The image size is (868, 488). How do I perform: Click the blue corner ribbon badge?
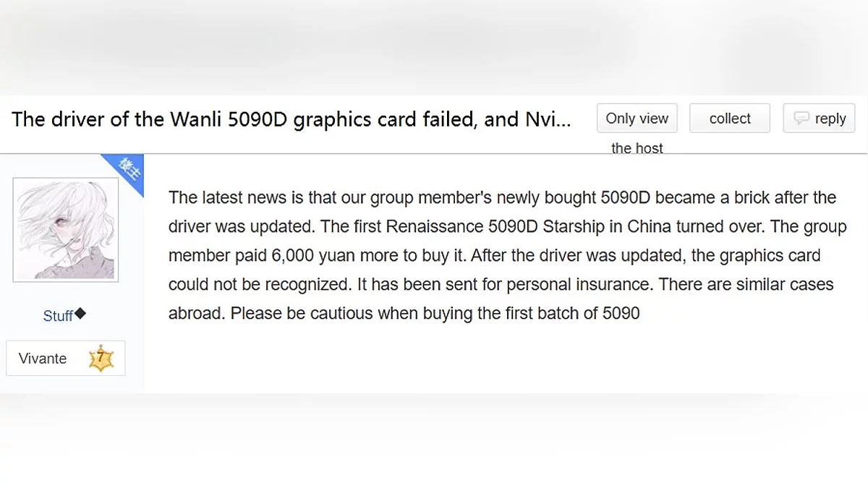pos(128,171)
